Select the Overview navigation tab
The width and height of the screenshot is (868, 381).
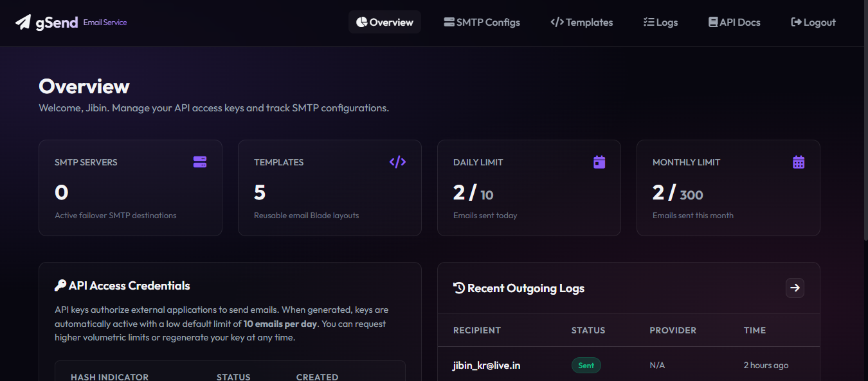pyautogui.click(x=384, y=22)
